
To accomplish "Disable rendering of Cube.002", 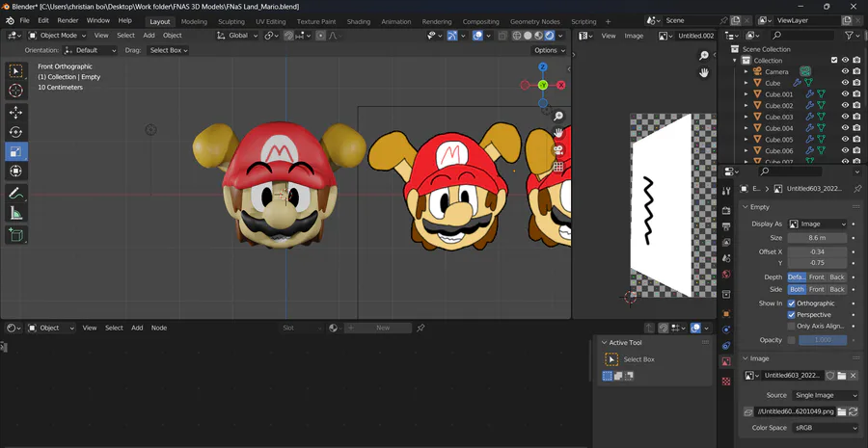I will [856, 105].
